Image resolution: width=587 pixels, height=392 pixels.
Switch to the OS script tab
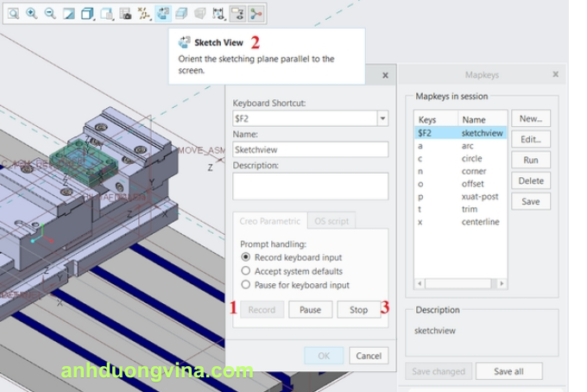point(331,221)
